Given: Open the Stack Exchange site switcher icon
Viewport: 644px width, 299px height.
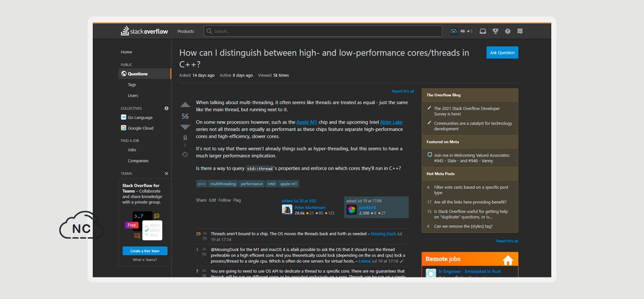Looking at the screenshot, I should pyautogui.click(x=520, y=31).
